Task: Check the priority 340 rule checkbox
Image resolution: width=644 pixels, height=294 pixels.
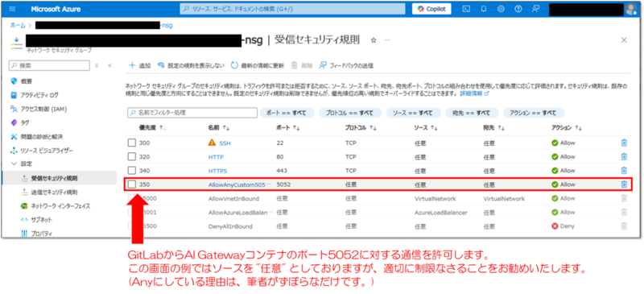Action: [131, 170]
